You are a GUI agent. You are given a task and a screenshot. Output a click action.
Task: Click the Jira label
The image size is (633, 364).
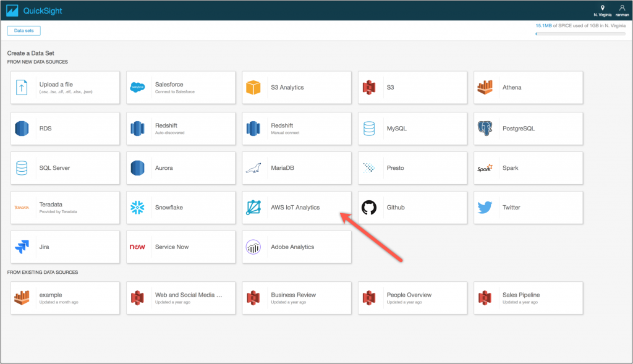[44, 247]
